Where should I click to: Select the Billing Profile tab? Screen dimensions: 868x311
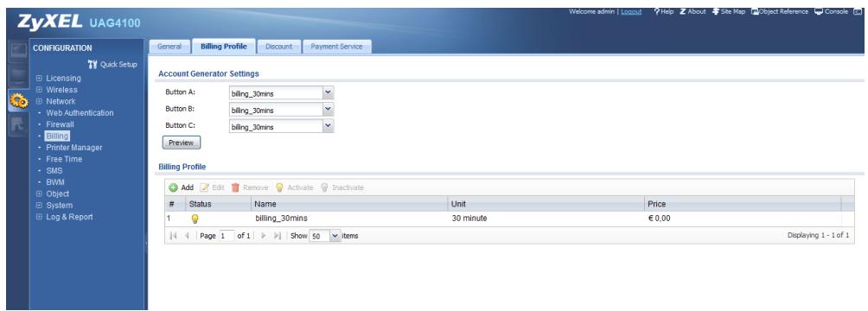tap(224, 47)
